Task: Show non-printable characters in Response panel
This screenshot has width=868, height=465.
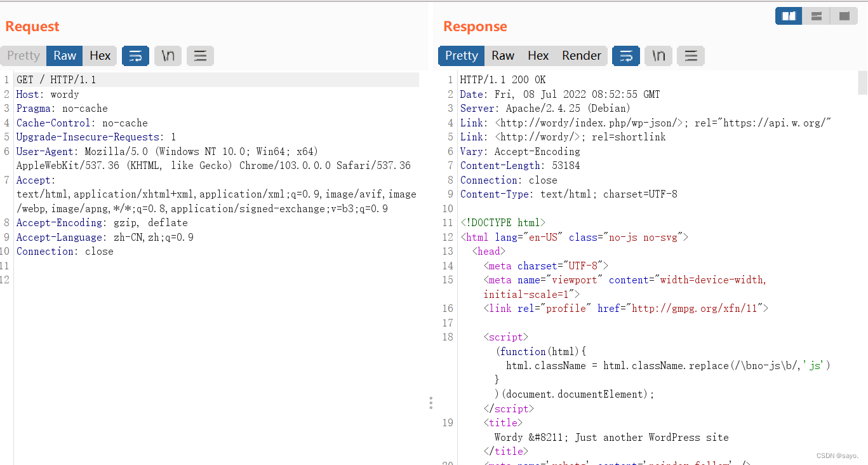Action: tap(658, 56)
